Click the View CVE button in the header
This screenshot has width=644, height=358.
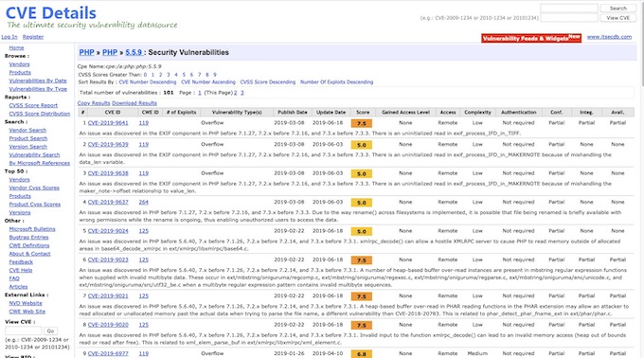617,18
